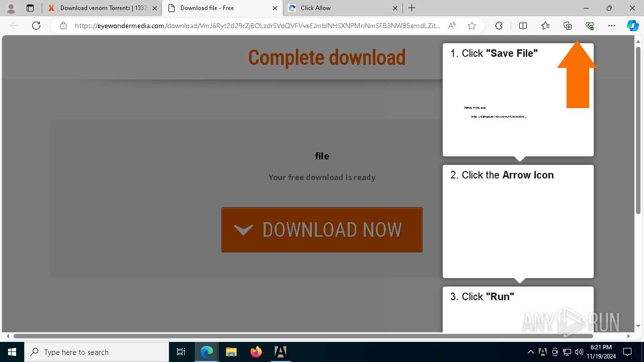The image size is (644, 362).
Task: Open the network tray icon
Action: pos(567,352)
